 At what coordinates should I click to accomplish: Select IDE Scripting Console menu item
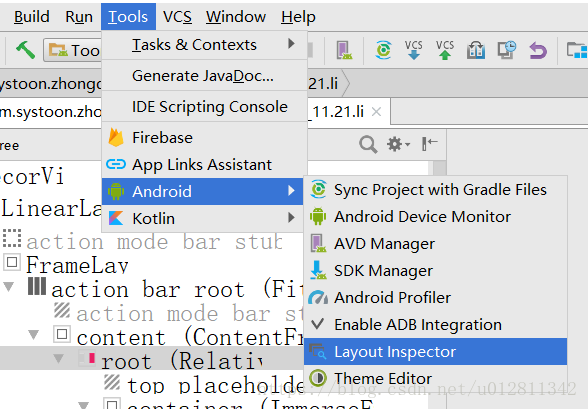point(204,106)
